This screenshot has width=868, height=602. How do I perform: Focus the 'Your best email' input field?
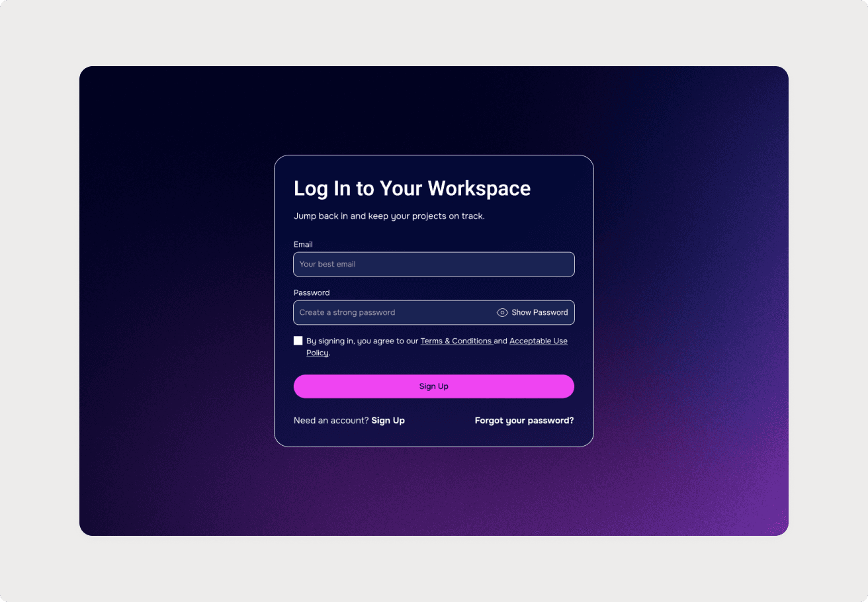tap(434, 264)
